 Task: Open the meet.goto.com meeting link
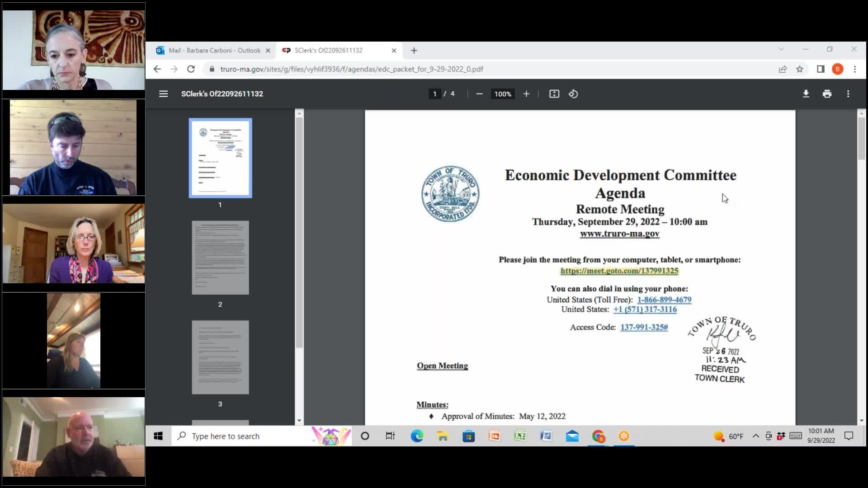[619, 271]
